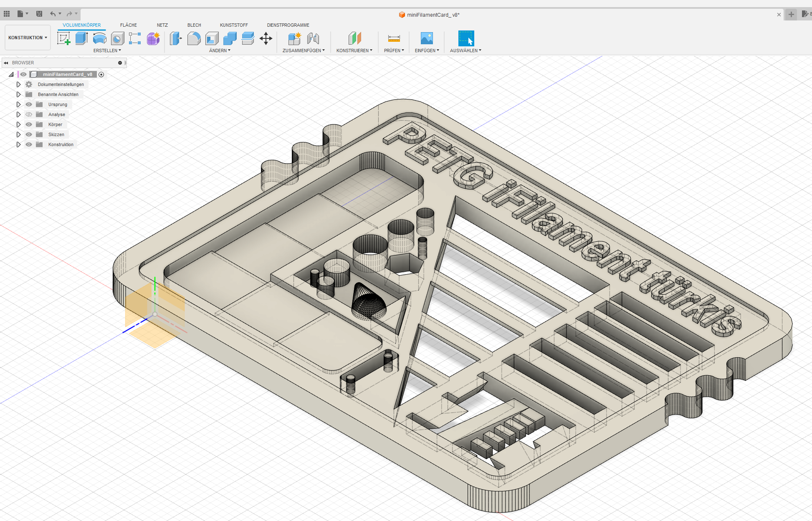812x521 pixels.
Task: Hide the Körper folder
Action: (x=29, y=124)
